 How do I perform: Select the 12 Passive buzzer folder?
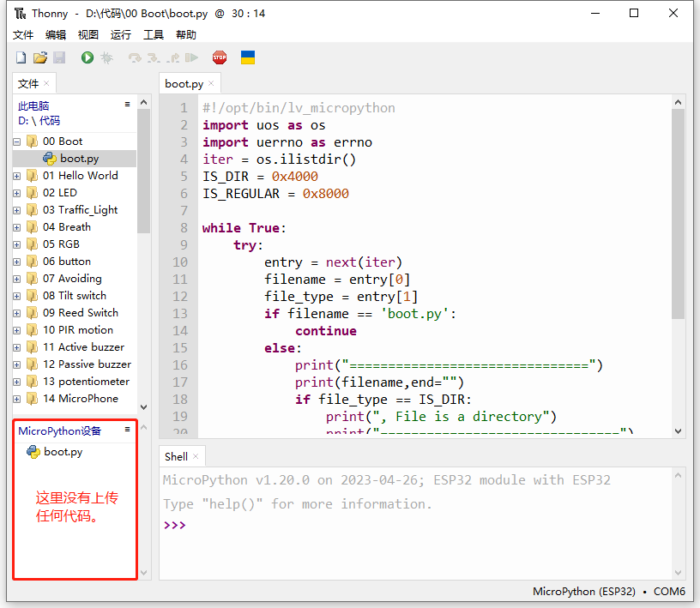point(87,364)
